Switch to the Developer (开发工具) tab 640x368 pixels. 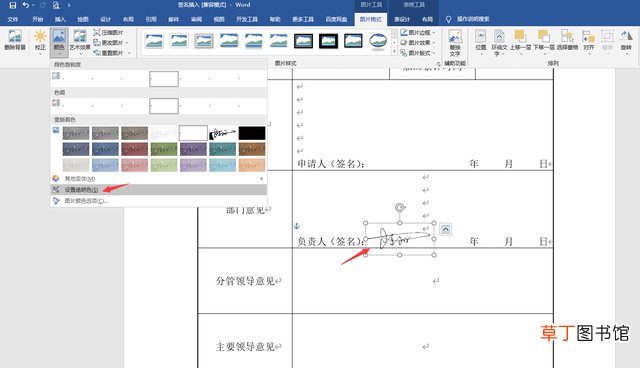point(247,19)
